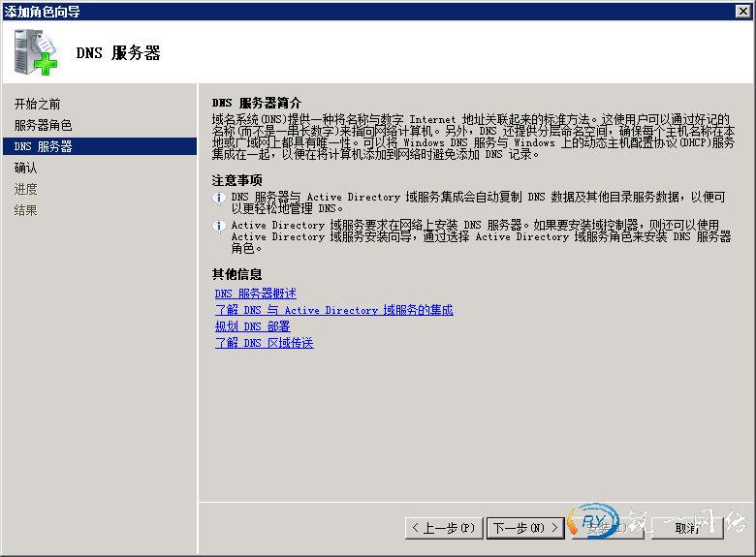The width and height of the screenshot is (756, 557).
Task: Click the DNS server role icon in header
Action: 35,52
